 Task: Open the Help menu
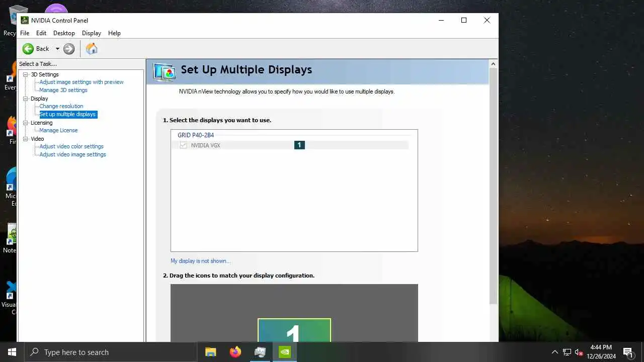click(x=114, y=33)
